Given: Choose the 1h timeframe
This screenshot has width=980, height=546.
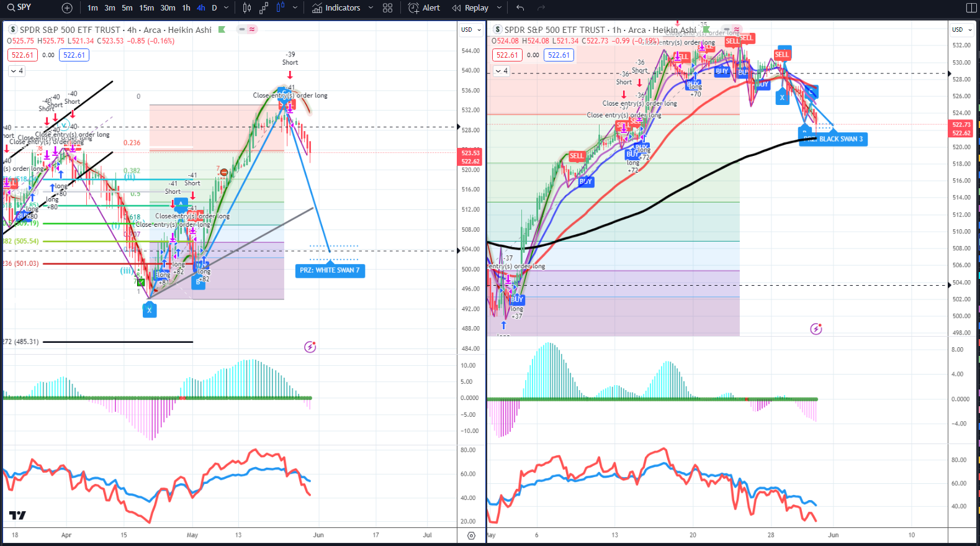Looking at the screenshot, I should [x=186, y=8].
